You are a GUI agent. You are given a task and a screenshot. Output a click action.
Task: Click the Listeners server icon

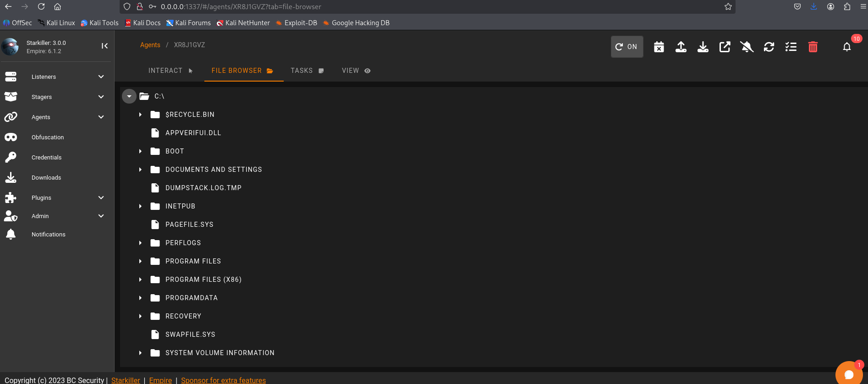11,77
